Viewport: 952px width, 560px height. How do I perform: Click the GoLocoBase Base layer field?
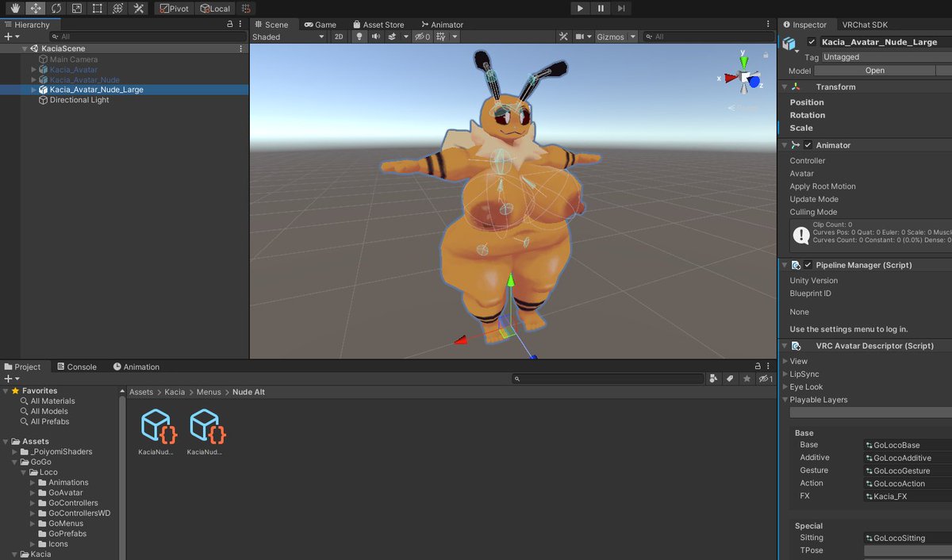pyautogui.click(x=908, y=445)
